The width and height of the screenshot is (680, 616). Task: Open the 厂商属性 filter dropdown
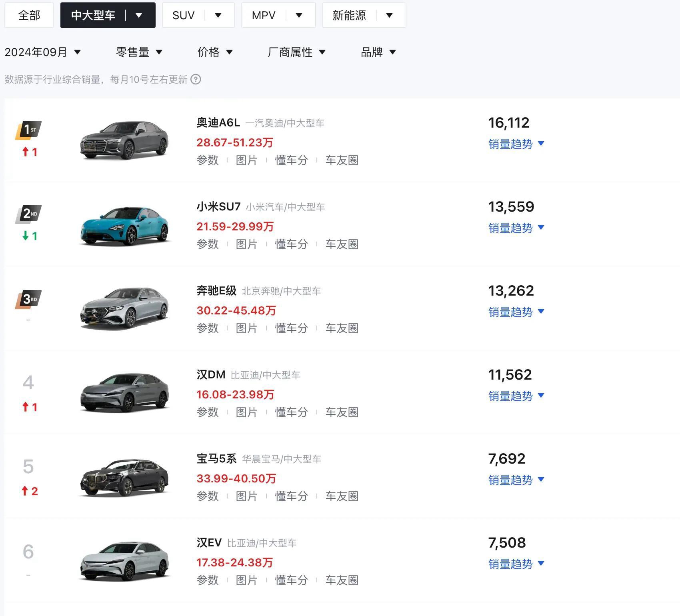297,52
